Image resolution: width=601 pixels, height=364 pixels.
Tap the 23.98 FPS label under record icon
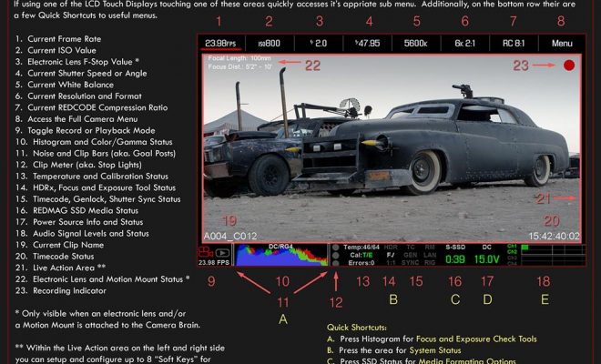(214, 262)
